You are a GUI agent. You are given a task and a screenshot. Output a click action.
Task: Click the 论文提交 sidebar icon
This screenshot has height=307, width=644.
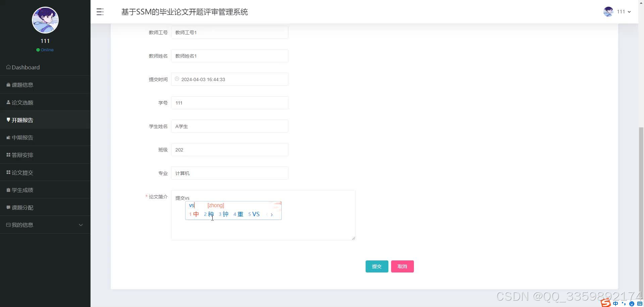(x=8, y=172)
